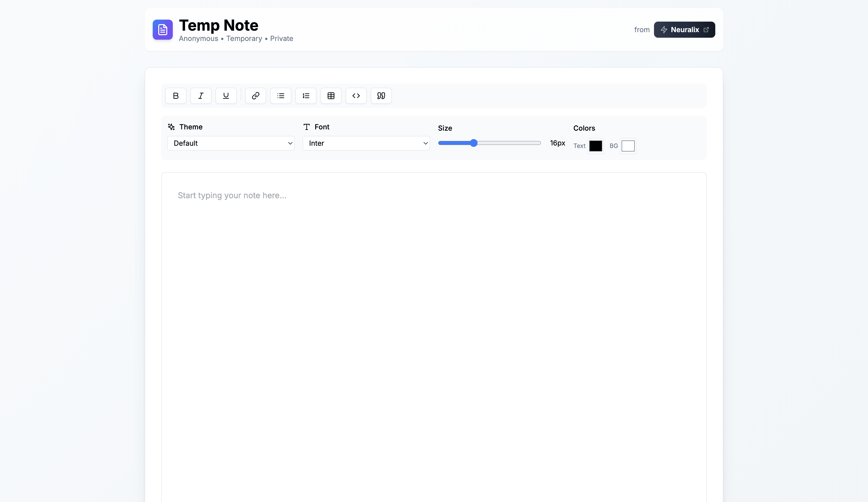Screen dimensions: 868x502
Task: Insert a blockquote
Action: [381, 96]
